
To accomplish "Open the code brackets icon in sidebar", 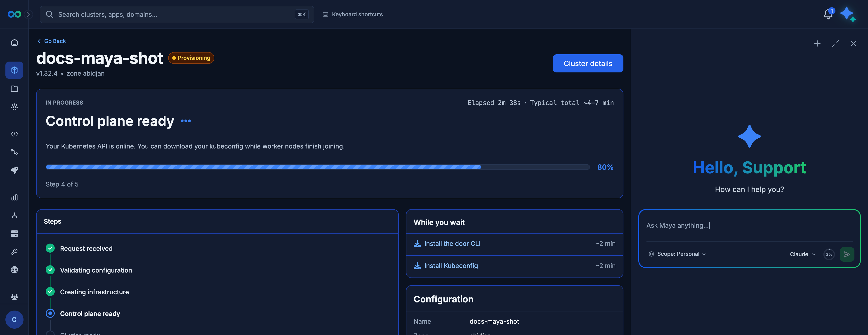I will pyautogui.click(x=14, y=134).
